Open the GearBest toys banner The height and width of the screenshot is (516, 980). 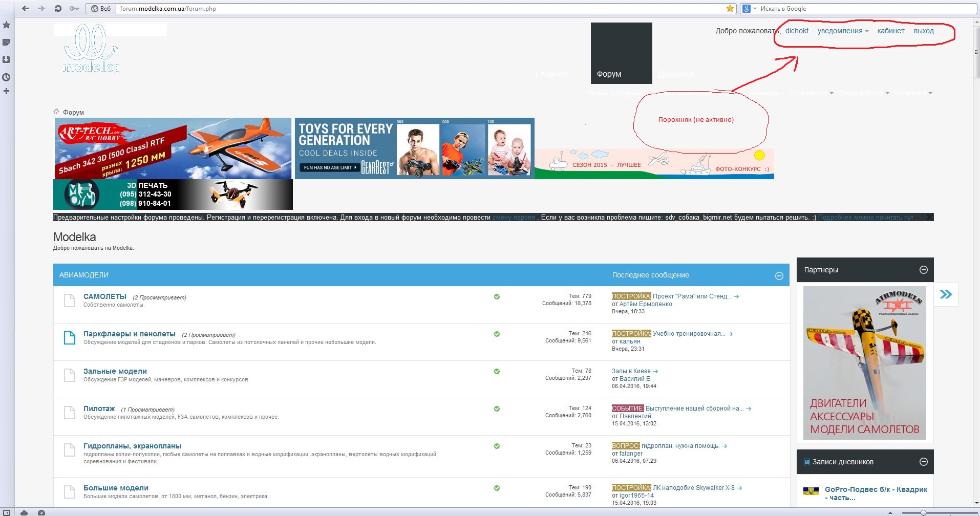tap(414, 148)
